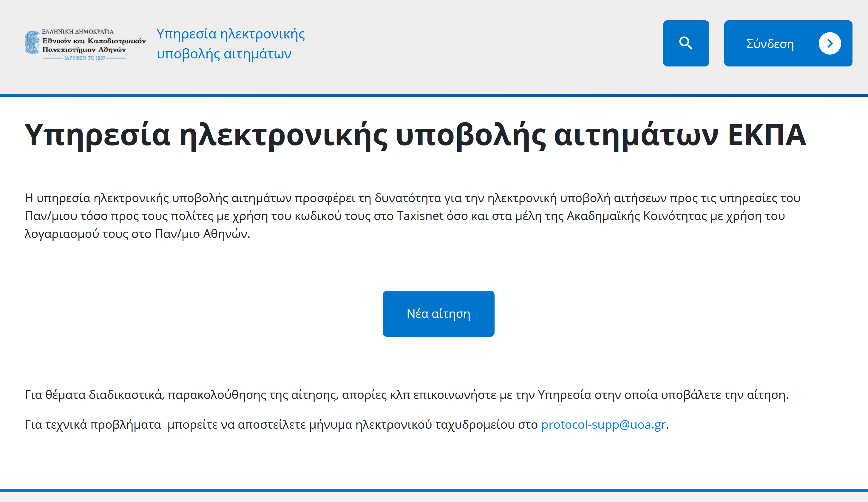Start a new request with Νέα αίτηση
Image resolution: width=868 pixels, height=502 pixels.
tap(438, 314)
